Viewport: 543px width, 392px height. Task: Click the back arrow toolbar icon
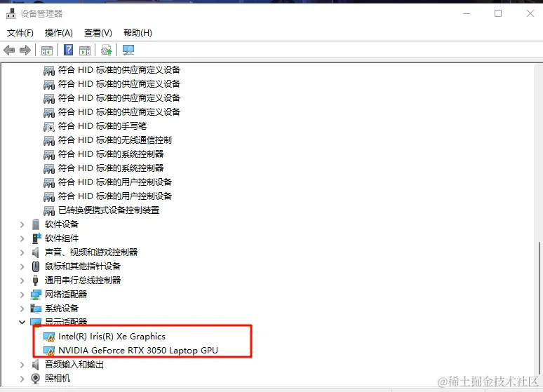click(x=9, y=50)
